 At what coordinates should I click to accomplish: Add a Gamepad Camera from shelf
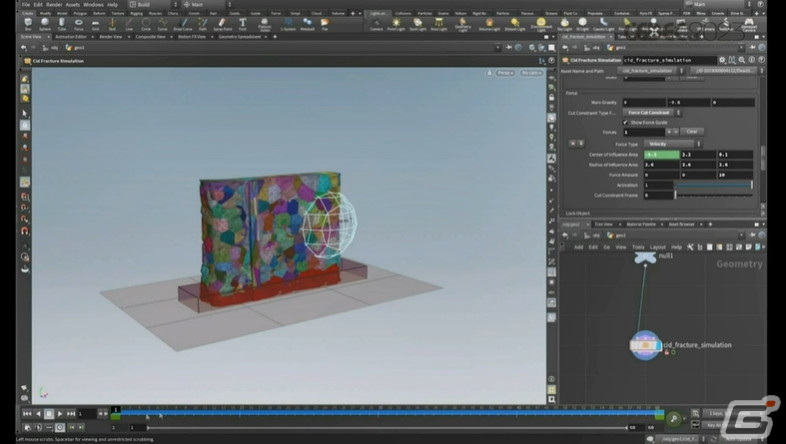point(749,24)
